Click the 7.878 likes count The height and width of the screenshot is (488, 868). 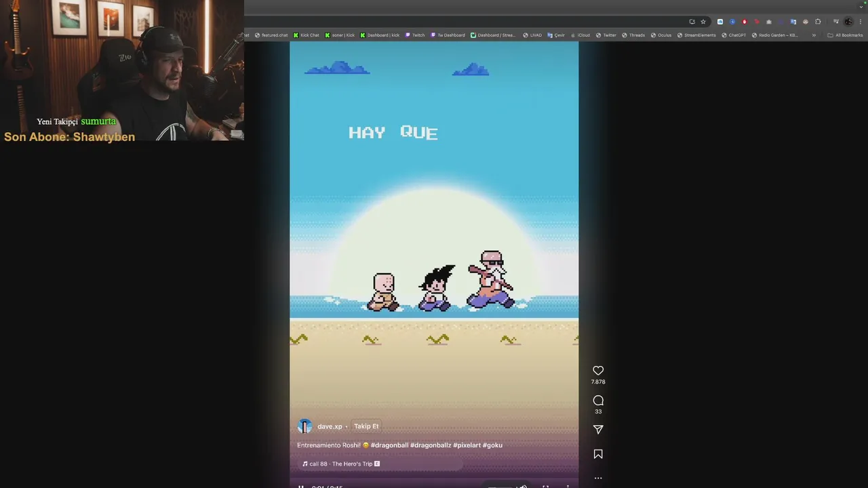pyautogui.click(x=598, y=382)
